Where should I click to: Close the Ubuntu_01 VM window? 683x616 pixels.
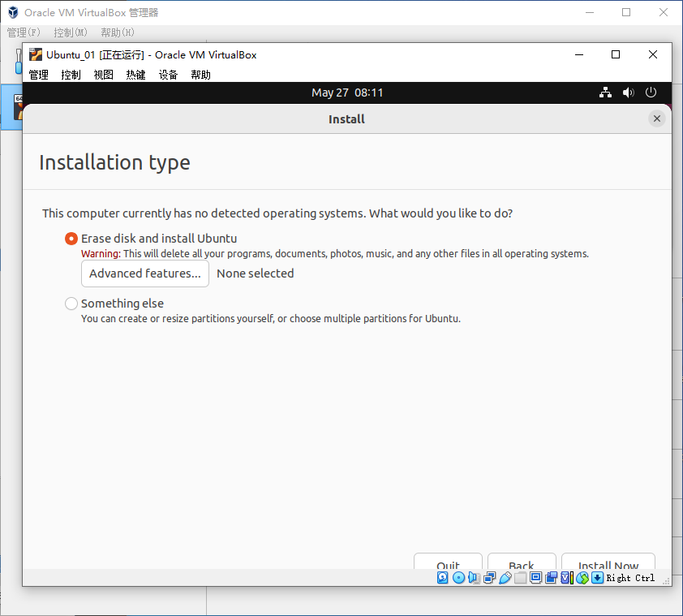tap(652, 54)
